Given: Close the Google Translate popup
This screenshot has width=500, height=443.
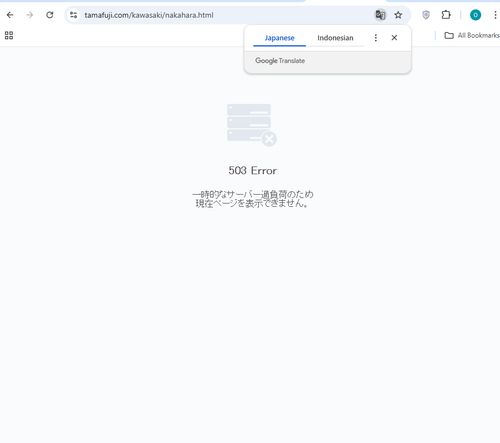Looking at the screenshot, I should [394, 38].
